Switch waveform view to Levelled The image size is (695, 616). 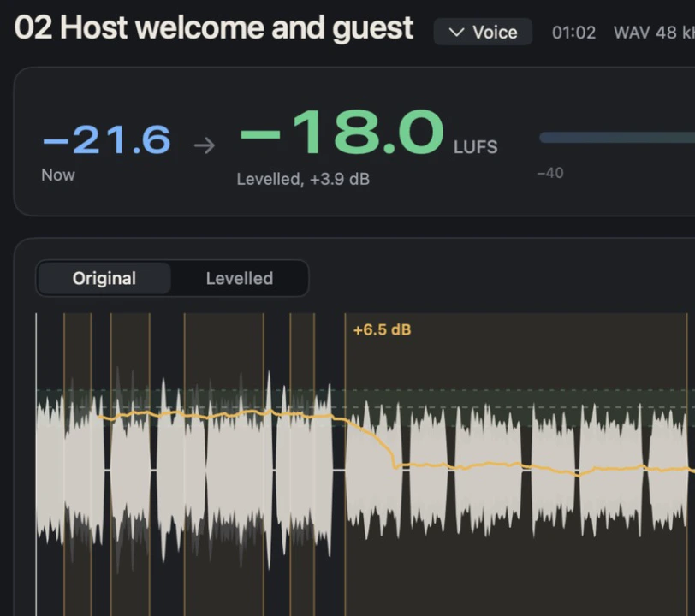[x=240, y=278]
